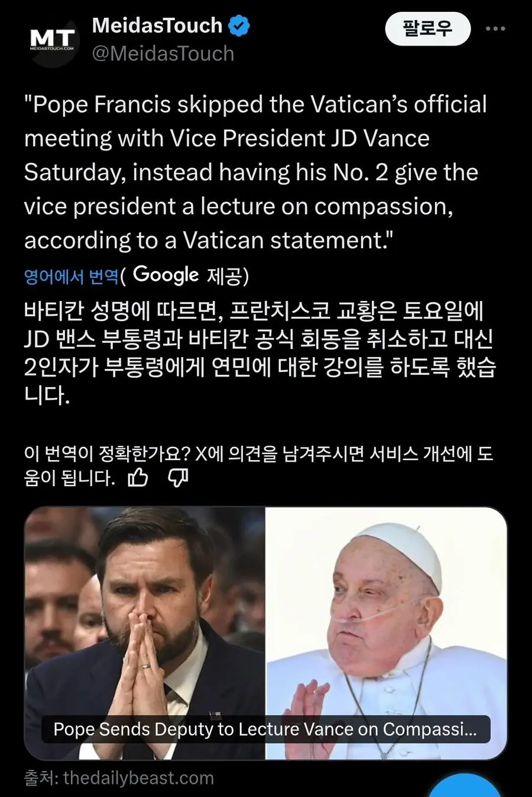Click the 제공) text beside Google
Viewport: 532px width, 797px height.
[228, 276]
